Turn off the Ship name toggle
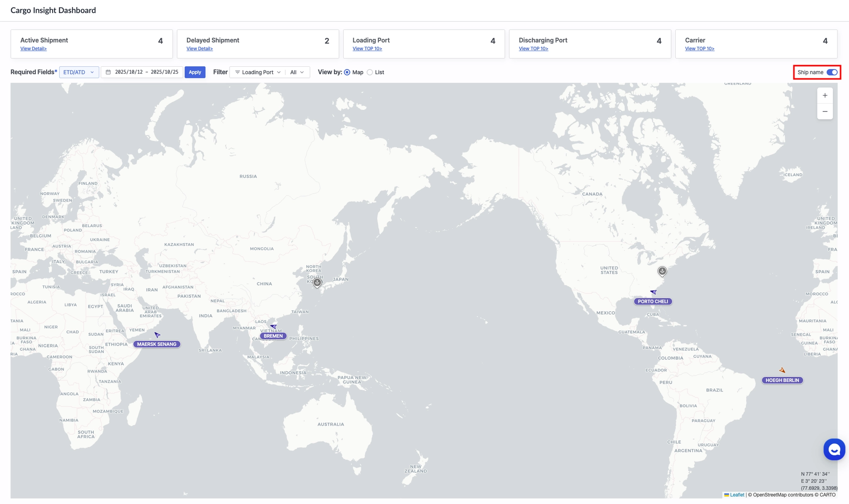 [x=832, y=72]
